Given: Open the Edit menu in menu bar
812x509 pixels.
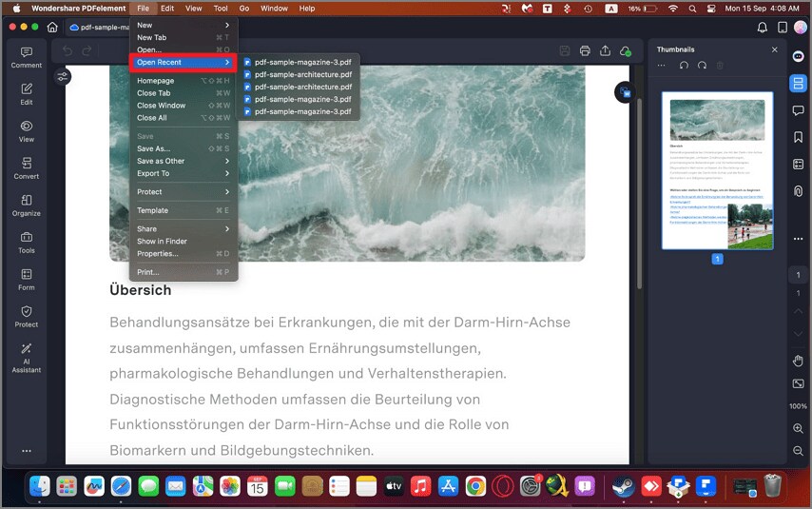Looking at the screenshot, I should point(167,9).
